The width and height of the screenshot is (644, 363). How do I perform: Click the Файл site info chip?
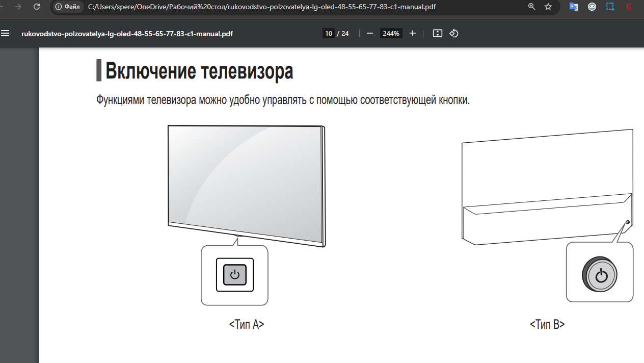click(68, 7)
